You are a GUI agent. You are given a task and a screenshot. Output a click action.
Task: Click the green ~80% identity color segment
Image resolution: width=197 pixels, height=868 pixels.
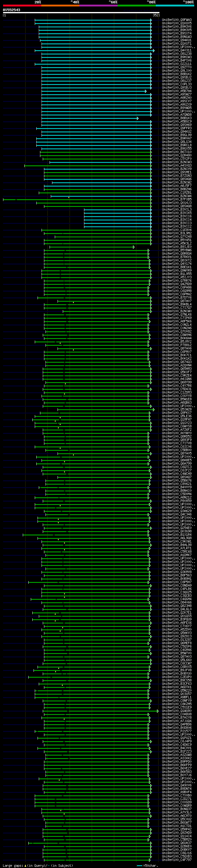coord(137,6)
